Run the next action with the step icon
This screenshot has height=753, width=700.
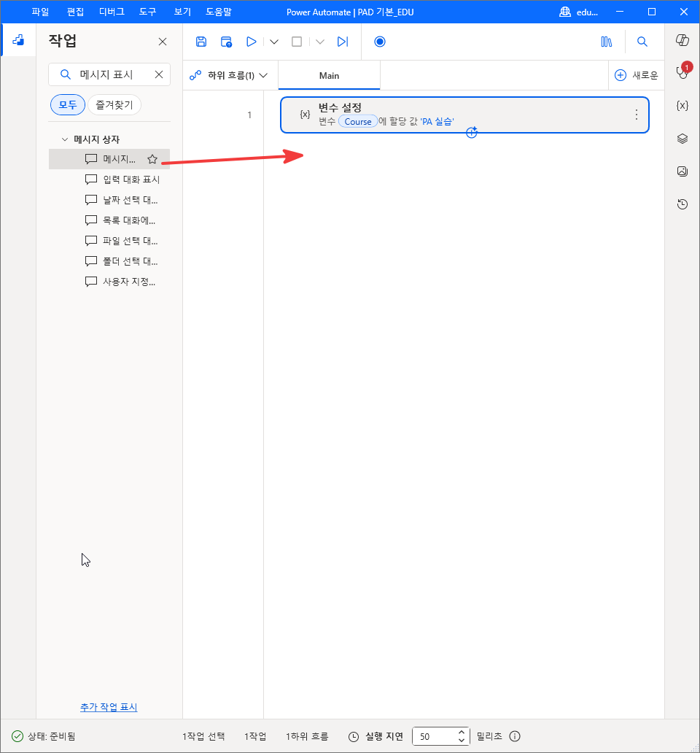click(343, 42)
